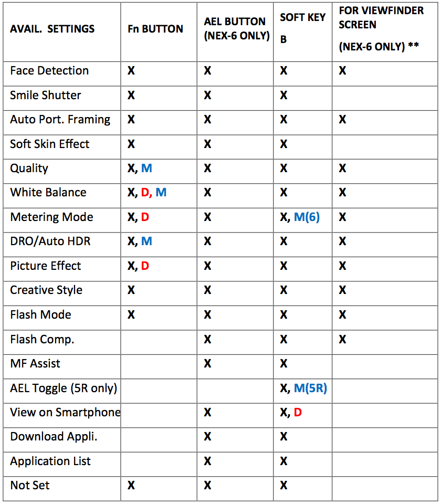Click the "Not Set" row label

pos(30,485)
